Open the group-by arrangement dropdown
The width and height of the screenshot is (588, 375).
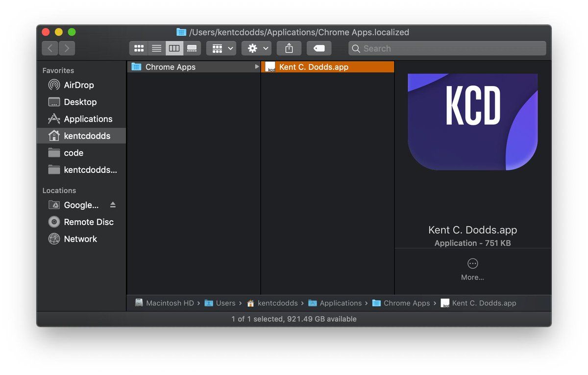tap(221, 48)
